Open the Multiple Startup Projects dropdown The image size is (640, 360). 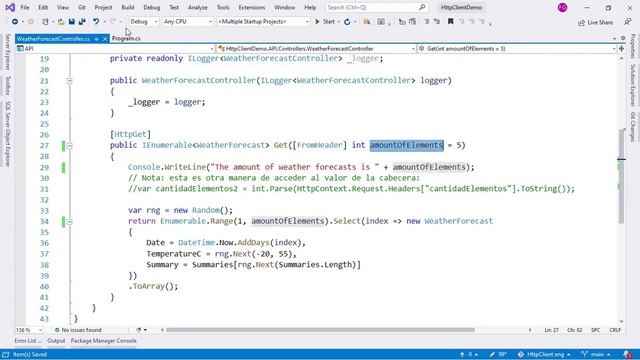tap(263, 22)
